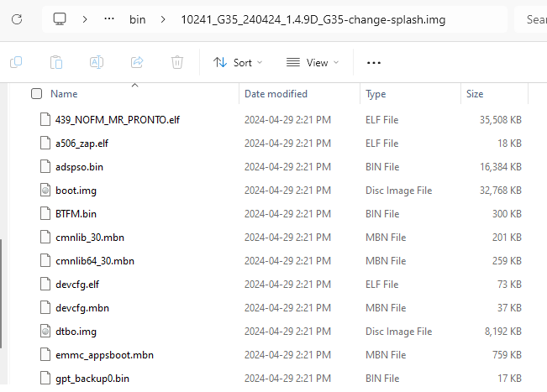
Task: Sort by the Size column header
Action: 475,94
